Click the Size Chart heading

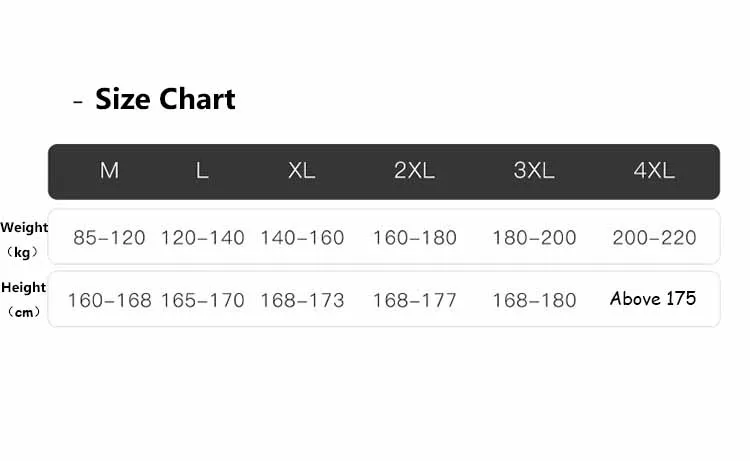[x=165, y=99]
